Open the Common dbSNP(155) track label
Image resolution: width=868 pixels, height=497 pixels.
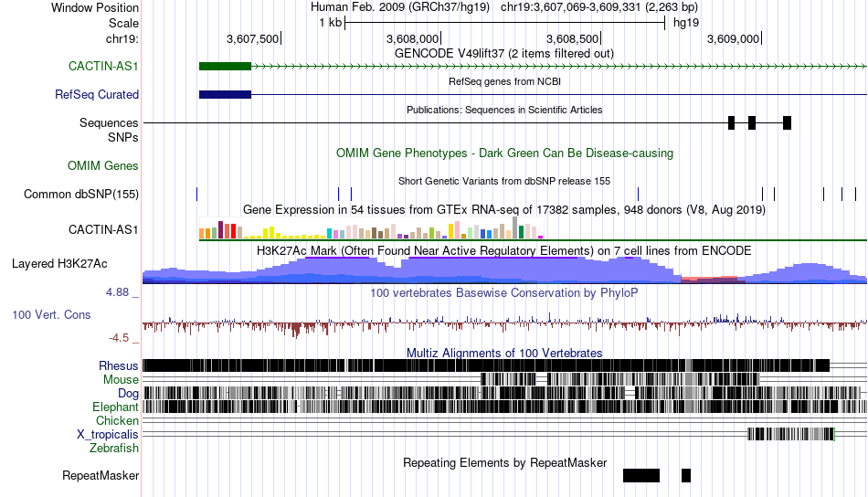(x=81, y=195)
